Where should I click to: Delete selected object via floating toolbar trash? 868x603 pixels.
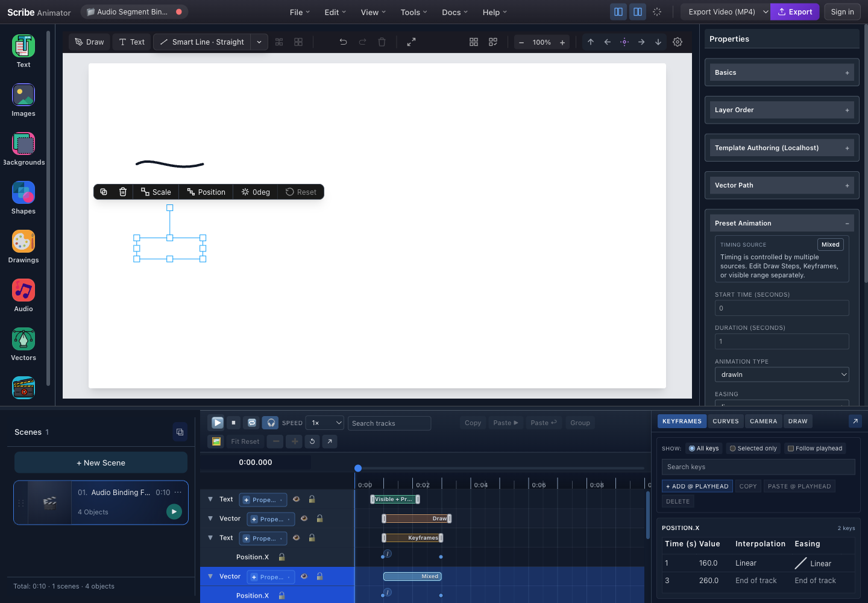[x=123, y=192]
